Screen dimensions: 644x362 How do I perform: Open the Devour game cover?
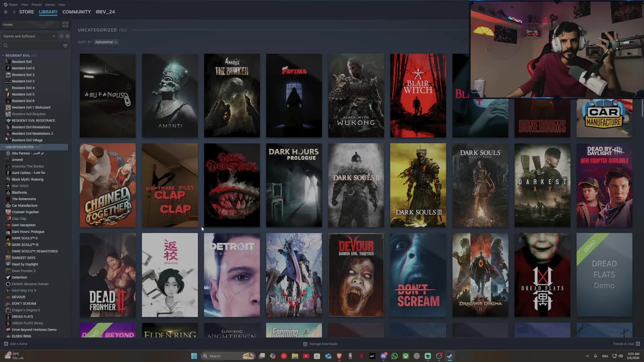coord(356,275)
